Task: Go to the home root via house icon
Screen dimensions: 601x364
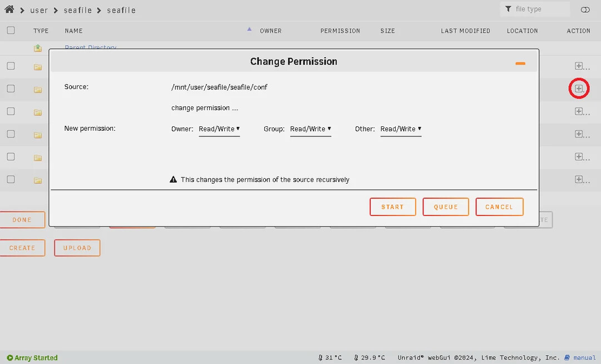Action: (x=9, y=9)
